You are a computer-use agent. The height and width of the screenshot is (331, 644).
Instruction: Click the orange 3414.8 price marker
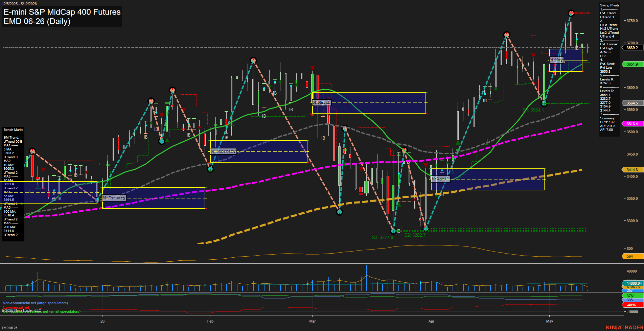(632, 170)
